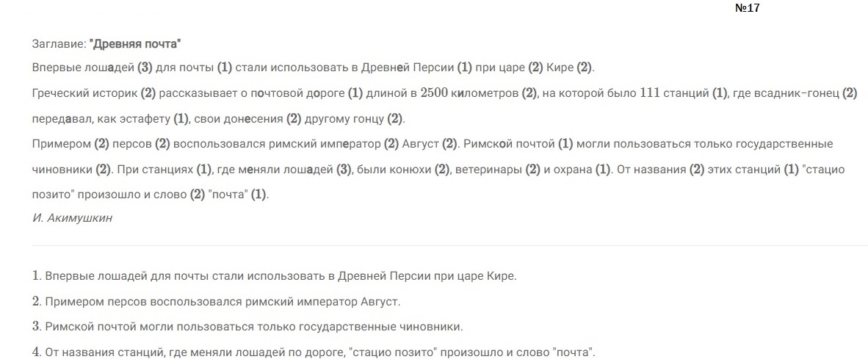This screenshot has width=868, height=362.
Task: Click the phrase "Римской почтой" in the passage
Action: click(509, 144)
